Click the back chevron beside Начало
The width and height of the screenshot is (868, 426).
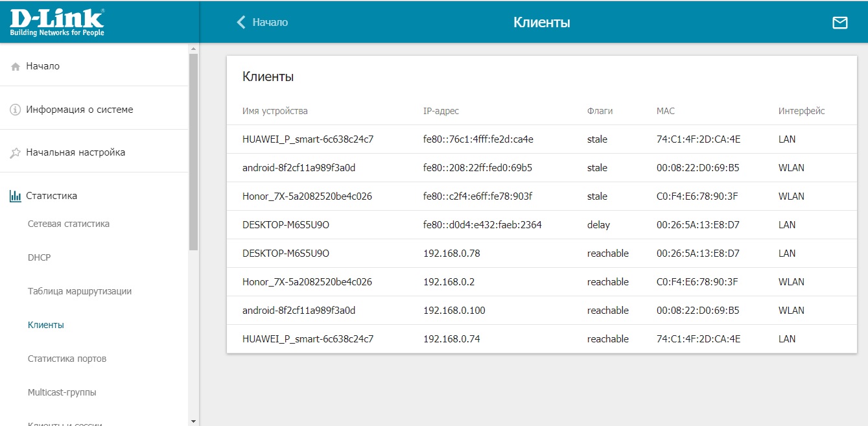(241, 23)
